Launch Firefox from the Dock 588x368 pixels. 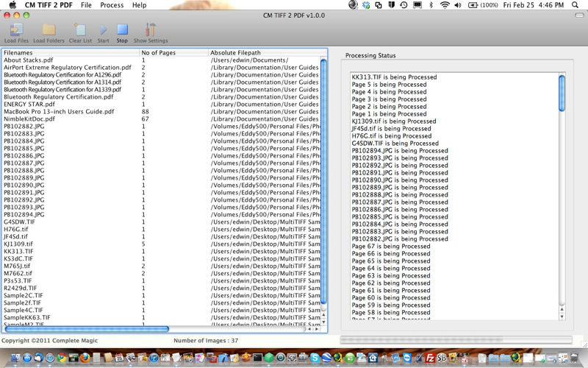coord(85,358)
